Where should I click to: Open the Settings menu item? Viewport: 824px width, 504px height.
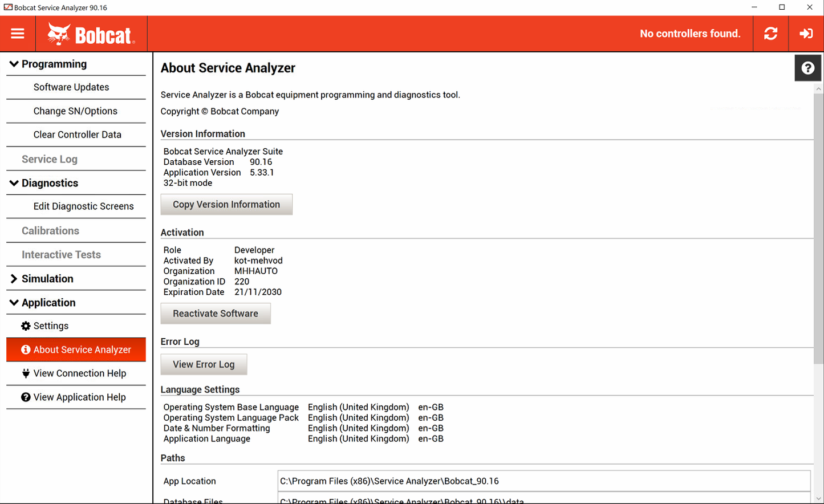[76, 326]
